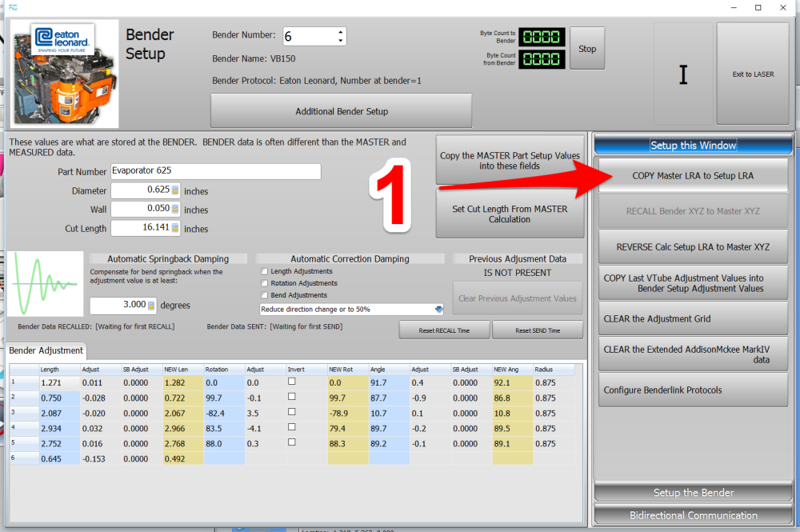This screenshot has width=800, height=532.
Task: Increase Bender Number with up arrow
Action: [341, 32]
